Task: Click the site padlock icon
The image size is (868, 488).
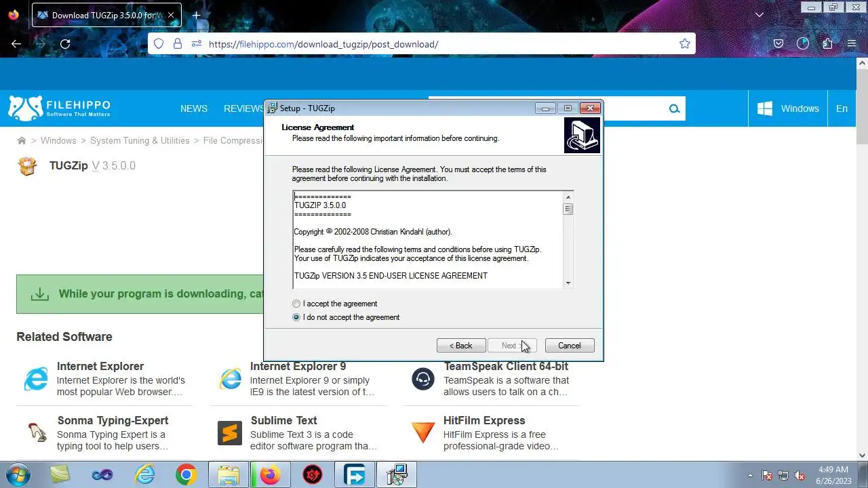Action: click(x=178, y=44)
